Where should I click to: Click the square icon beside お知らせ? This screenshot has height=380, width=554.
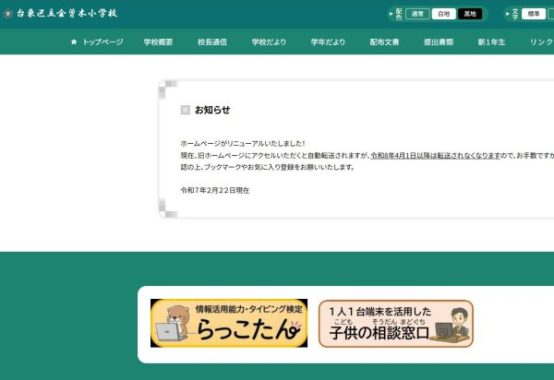(x=185, y=110)
